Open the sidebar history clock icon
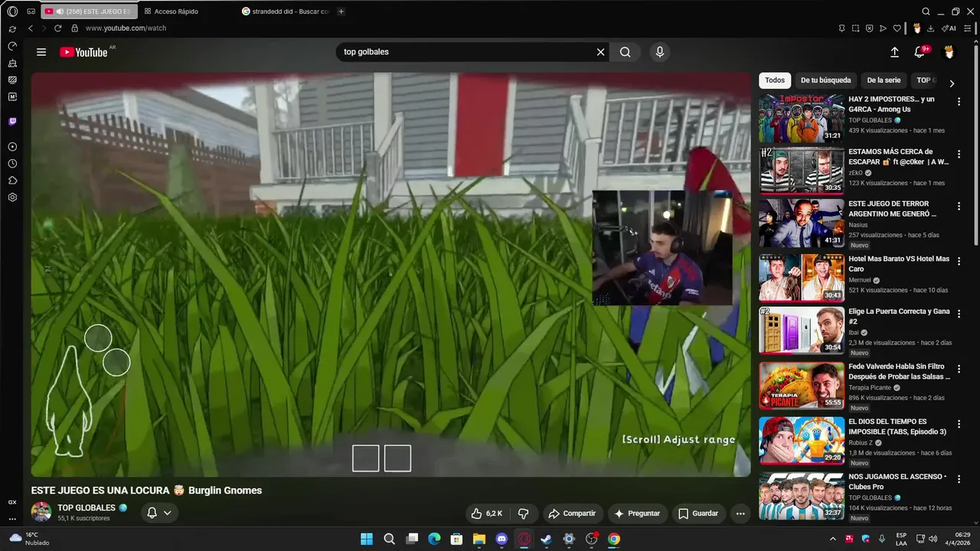The image size is (980, 551). point(12,164)
